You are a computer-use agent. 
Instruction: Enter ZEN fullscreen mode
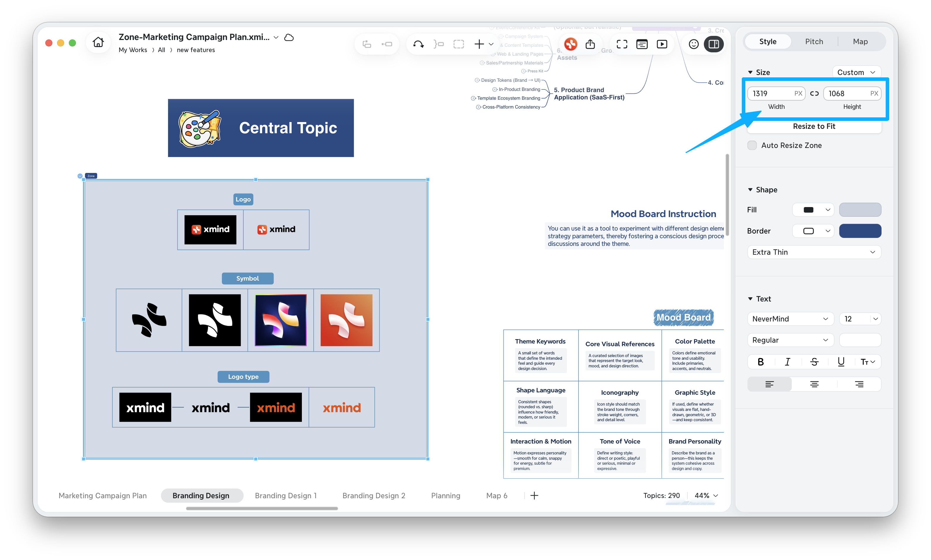tap(622, 44)
